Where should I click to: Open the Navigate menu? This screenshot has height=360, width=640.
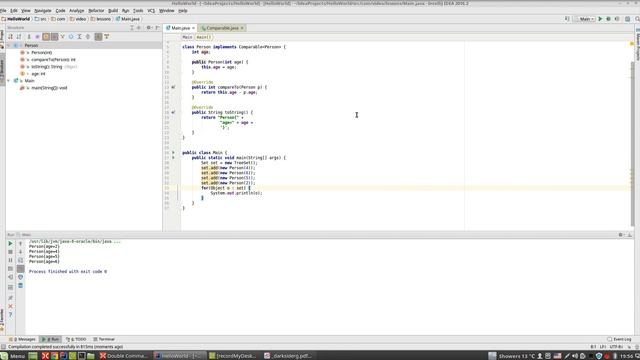42,11
